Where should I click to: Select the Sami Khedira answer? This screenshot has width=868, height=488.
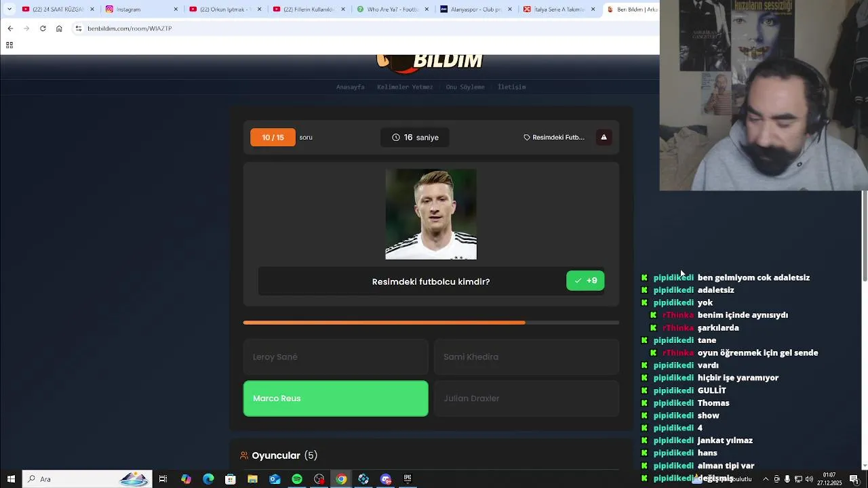click(526, 357)
